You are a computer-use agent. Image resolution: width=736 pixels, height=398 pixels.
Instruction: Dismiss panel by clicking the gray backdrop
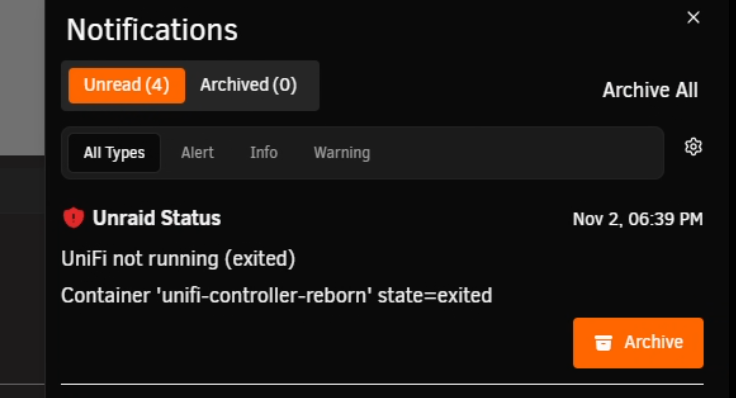(22, 77)
